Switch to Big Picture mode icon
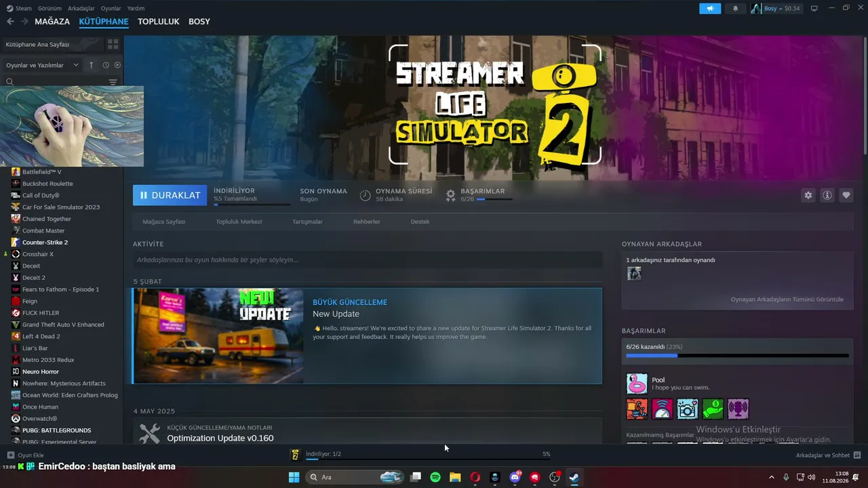The height and width of the screenshot is (488, 868). 814,8
